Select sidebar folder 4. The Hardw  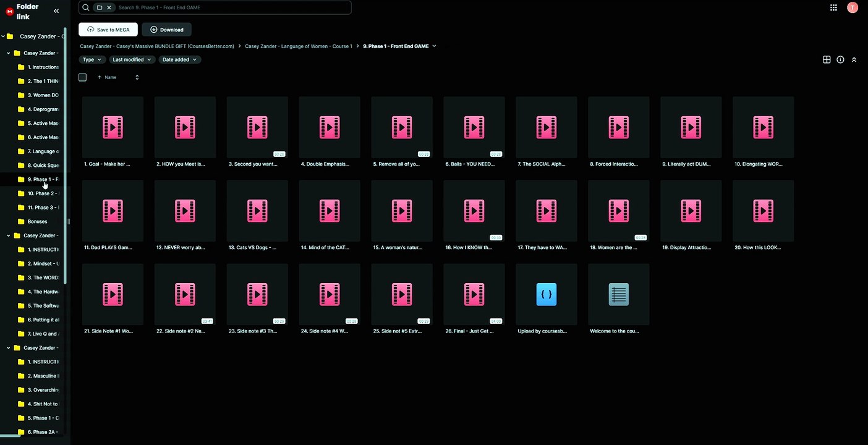pyautogui.click(x=38, y=292)
